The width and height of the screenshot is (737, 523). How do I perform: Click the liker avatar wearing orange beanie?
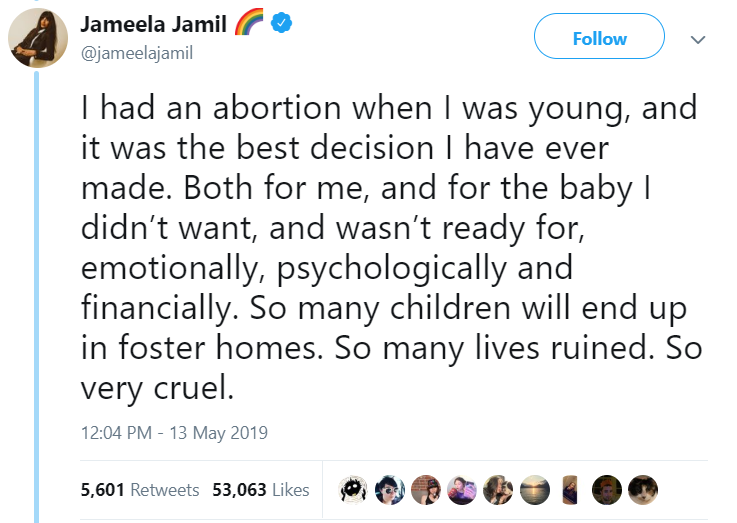point(606,489)
